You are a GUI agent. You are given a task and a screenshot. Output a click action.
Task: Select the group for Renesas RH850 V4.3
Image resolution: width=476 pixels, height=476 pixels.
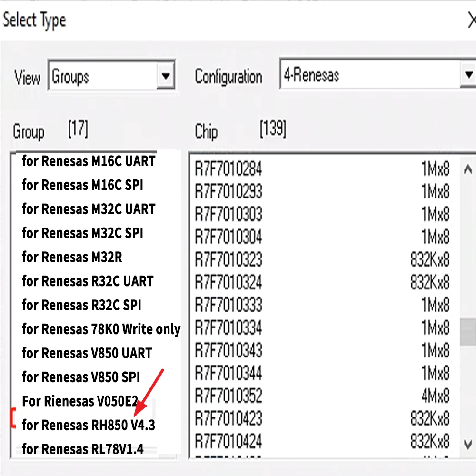tap(88, 425)
